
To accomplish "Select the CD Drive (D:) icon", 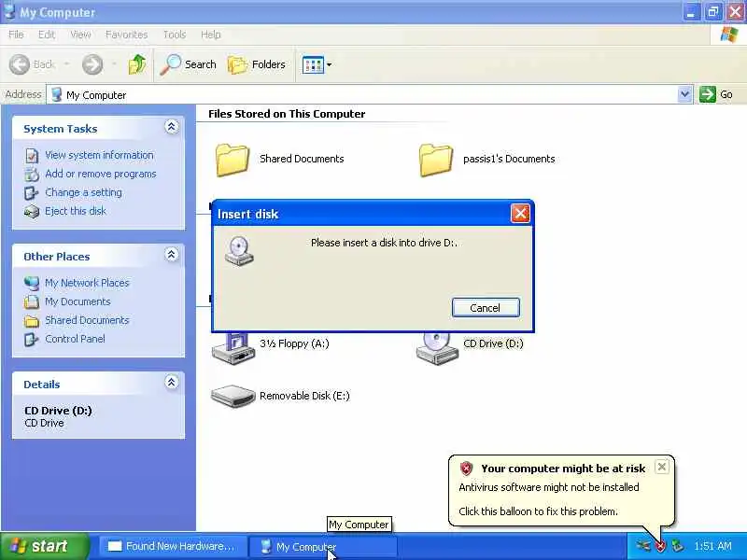I will coord(436,348).
